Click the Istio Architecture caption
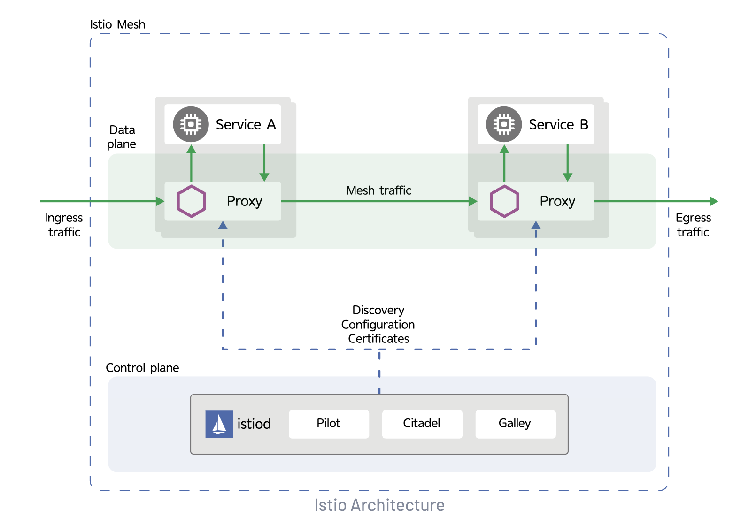The height and width of the screenshot is (532, 756). [x=379, y=505]
